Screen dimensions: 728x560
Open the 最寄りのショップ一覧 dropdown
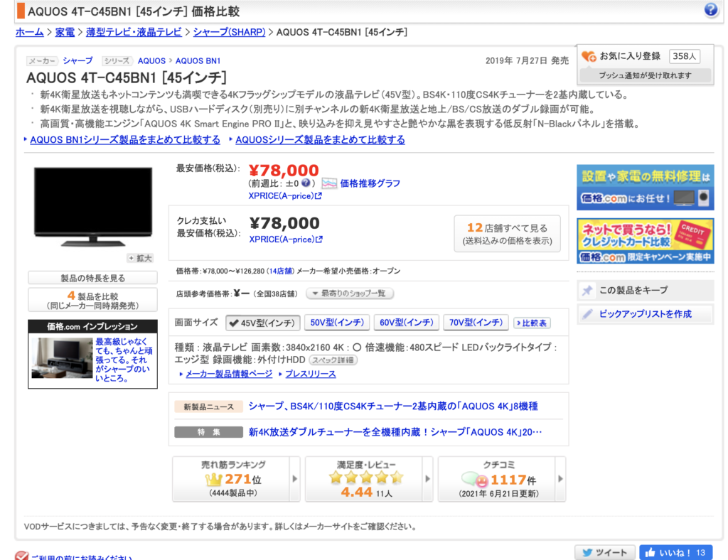click(350, 294)
